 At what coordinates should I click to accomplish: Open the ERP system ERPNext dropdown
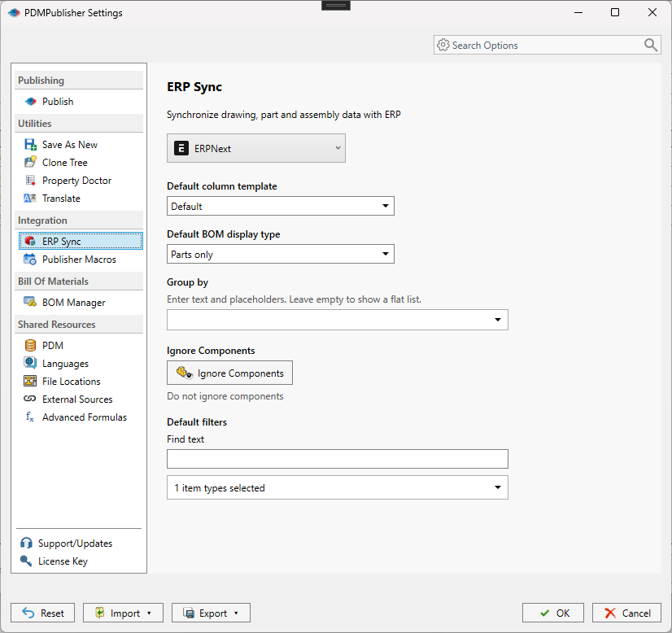click(x=255, y=148)
